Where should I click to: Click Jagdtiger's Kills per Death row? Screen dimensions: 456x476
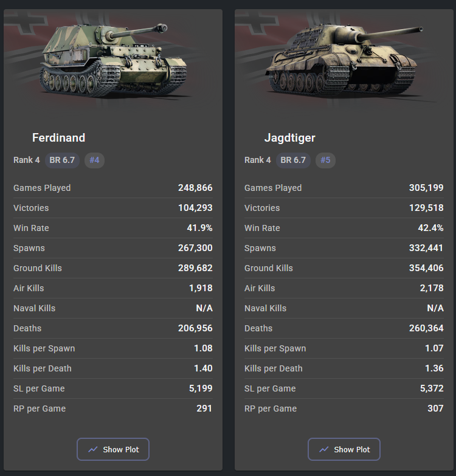(344, 368)
